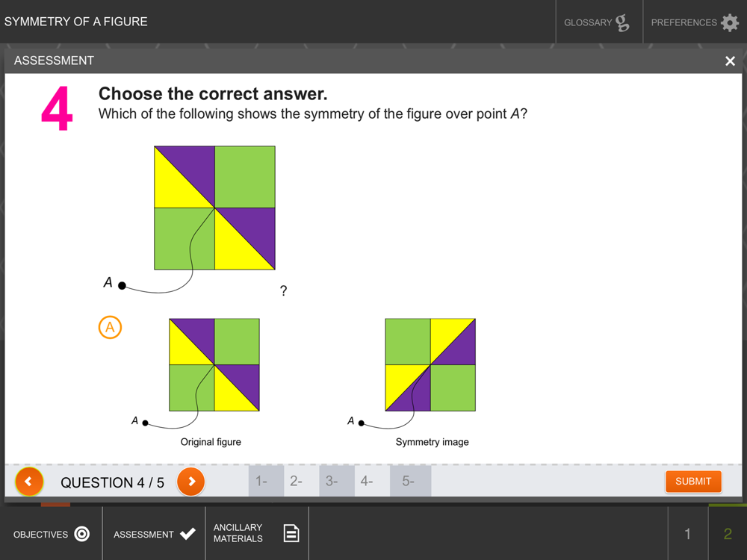Open Assessment checkmark icon

pyautogui.click(x=187, y=534)
